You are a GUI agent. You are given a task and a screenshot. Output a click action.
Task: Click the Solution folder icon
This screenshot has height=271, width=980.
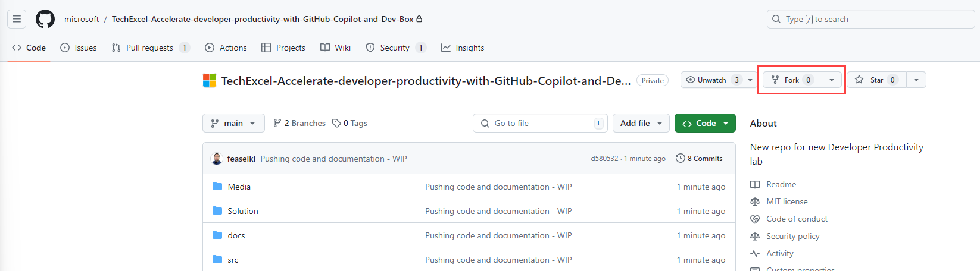click(217, 211)
